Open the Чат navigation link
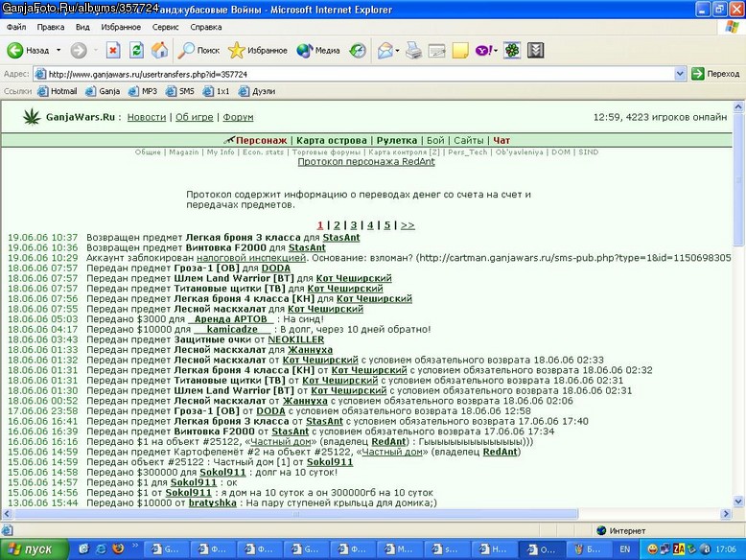The width and height of the screenshot is (746, 560). tap(501, 140)
